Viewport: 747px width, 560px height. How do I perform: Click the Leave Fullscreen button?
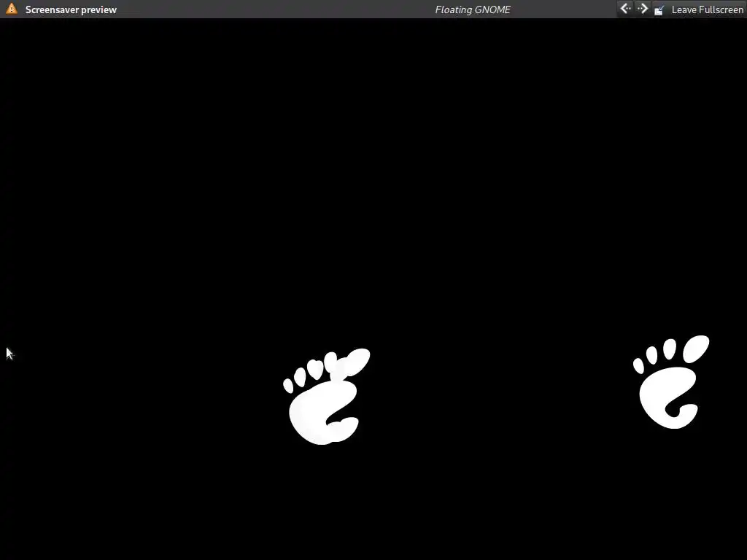[698, 9]
